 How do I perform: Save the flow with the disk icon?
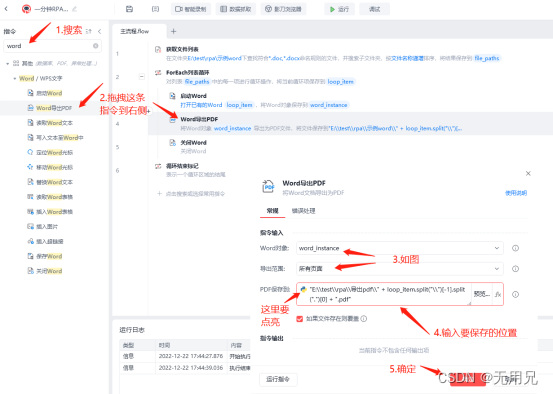click(129, 9)
